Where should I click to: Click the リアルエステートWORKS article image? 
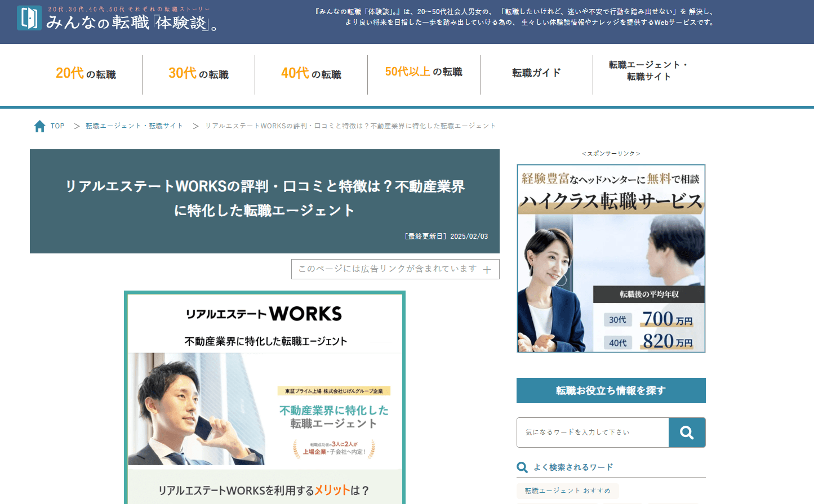(265, 398)
